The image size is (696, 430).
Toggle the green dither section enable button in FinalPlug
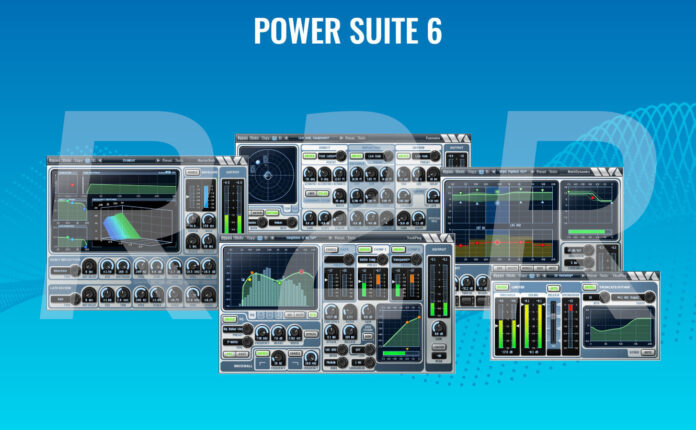click(x=589, y=288)
